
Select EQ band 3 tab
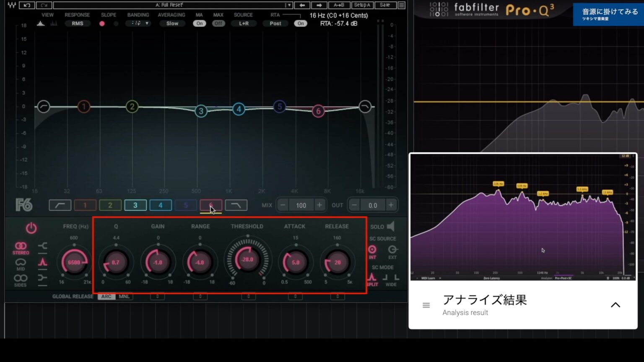[x=135, y=205]
